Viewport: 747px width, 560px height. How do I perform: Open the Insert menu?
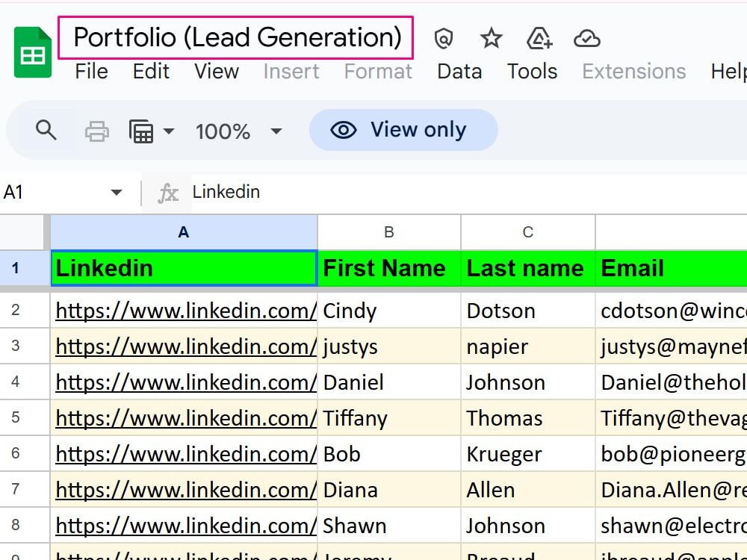[291, 72]
